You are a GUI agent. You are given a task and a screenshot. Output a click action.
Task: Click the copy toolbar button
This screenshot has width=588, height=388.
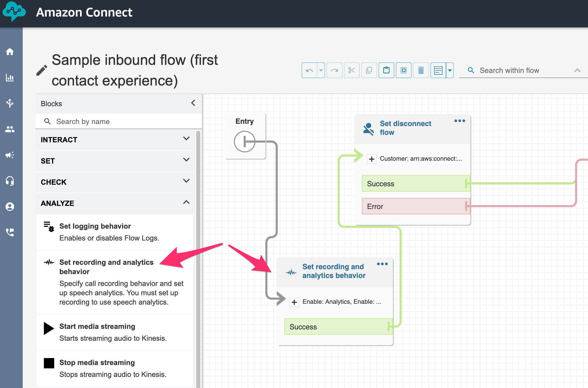click(369, 70)
